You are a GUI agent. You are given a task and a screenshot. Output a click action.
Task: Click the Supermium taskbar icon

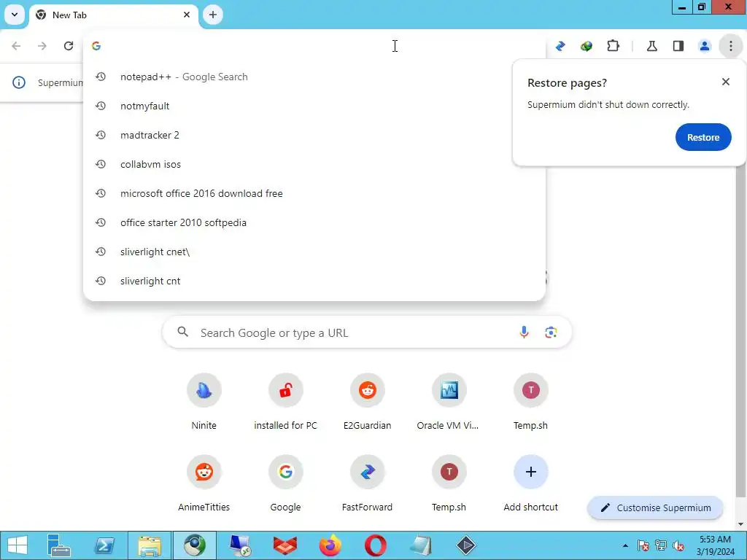[194, 545]
